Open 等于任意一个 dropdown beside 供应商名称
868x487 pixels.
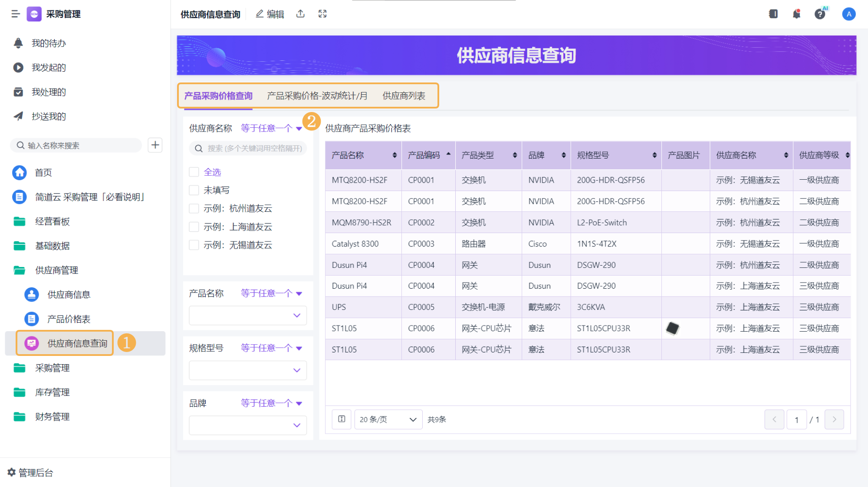[271, 128]
